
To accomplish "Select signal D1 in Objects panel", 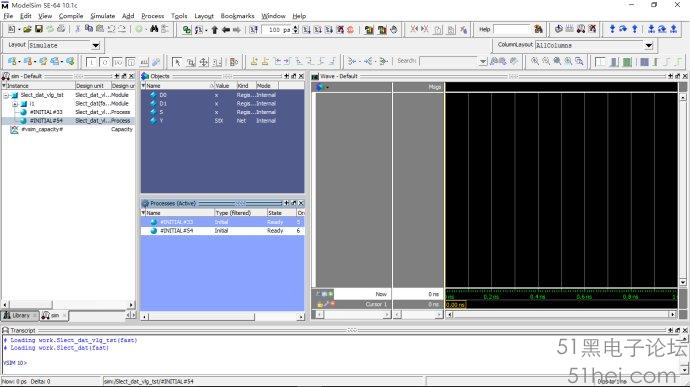I will (x=222, y=103).
